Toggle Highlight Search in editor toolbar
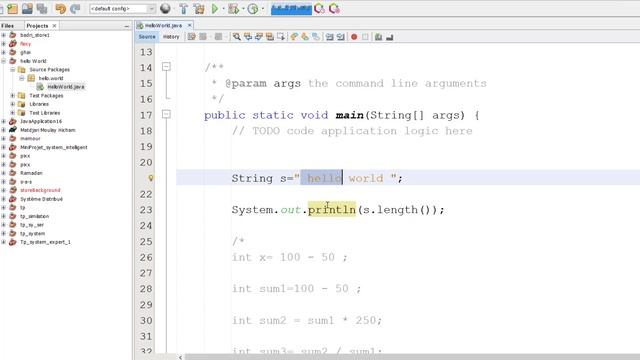Image resolution: width=640 pixels, height=360 pixels. [x=269, y=37]
